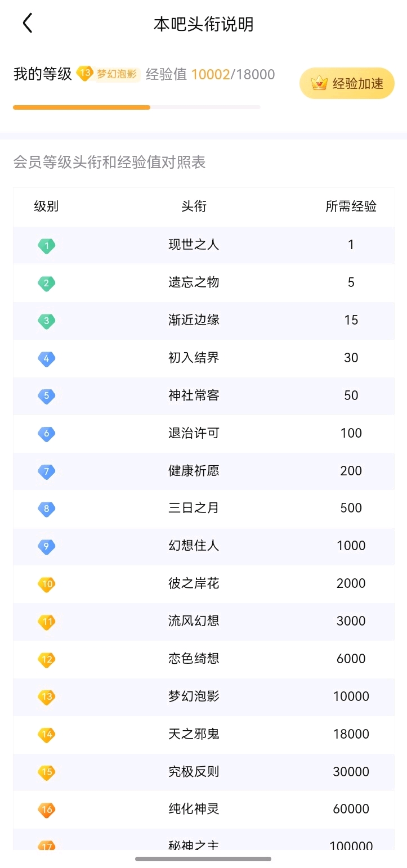
Task: Tap the crown icon on 经验加速
Action: 319,84
